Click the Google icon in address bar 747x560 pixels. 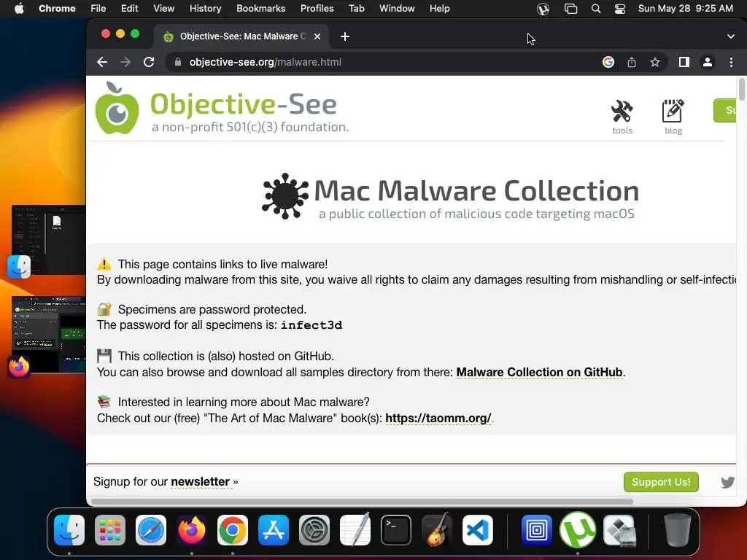608,62
